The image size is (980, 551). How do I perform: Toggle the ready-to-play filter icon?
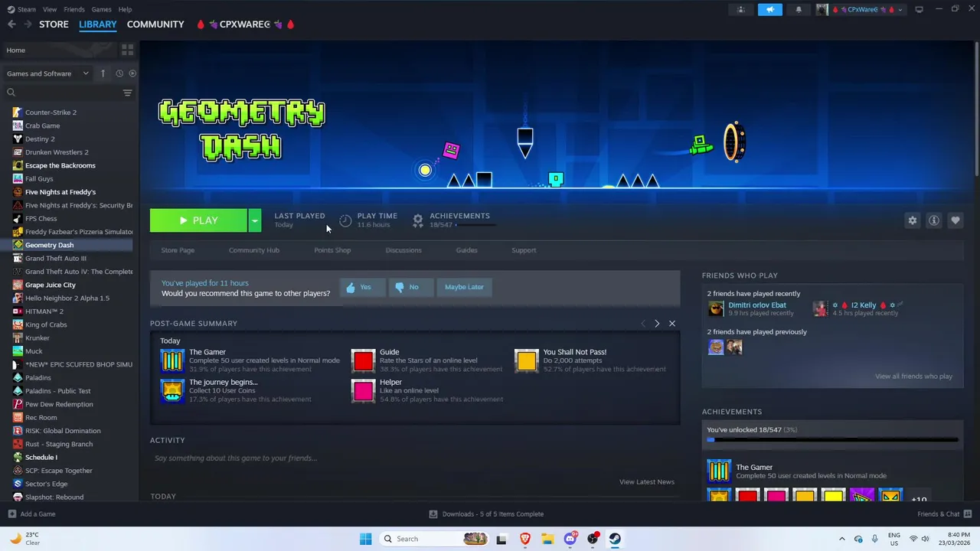tap(132, 73)
